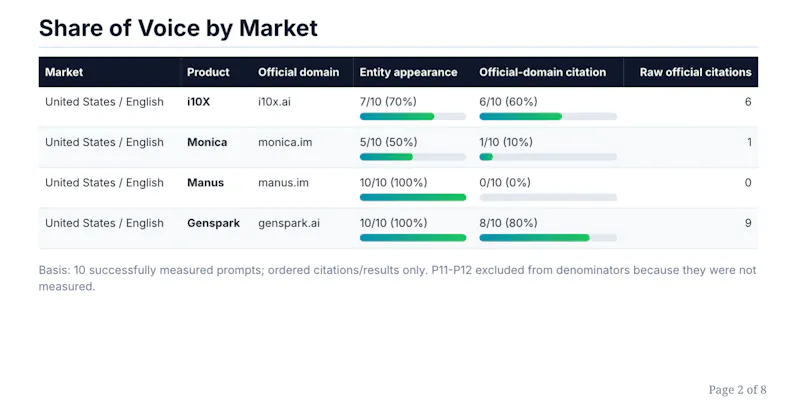Click Monica entity appearance 50% bar
This screenshot has width=800, height=405.
point(413,157)
